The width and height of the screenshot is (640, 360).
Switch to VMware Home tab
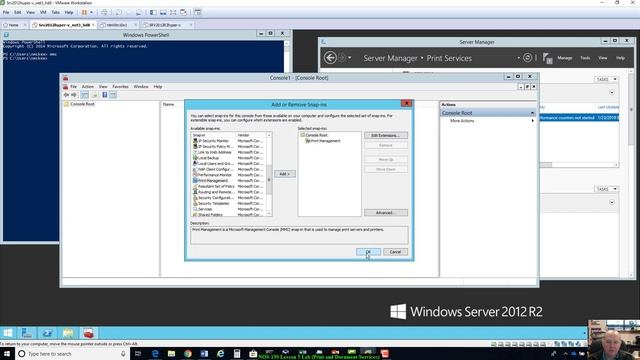[x=13, y=25]
